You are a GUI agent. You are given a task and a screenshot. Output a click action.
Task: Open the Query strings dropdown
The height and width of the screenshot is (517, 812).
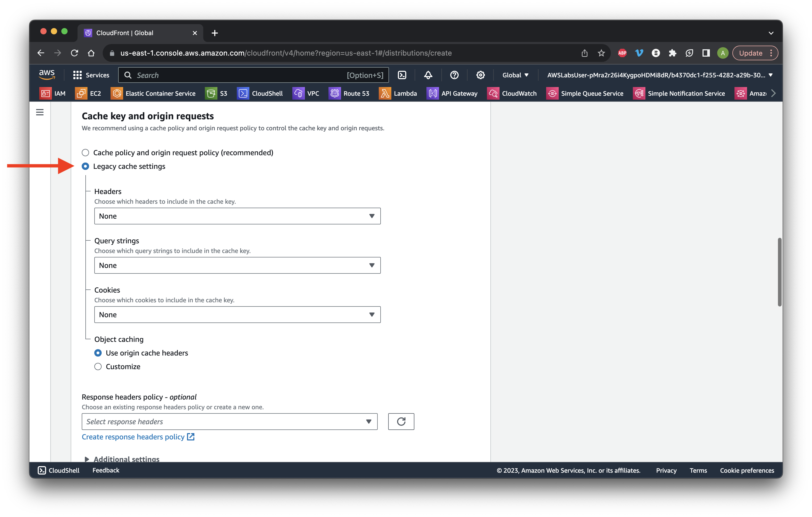tap(237, 265)
